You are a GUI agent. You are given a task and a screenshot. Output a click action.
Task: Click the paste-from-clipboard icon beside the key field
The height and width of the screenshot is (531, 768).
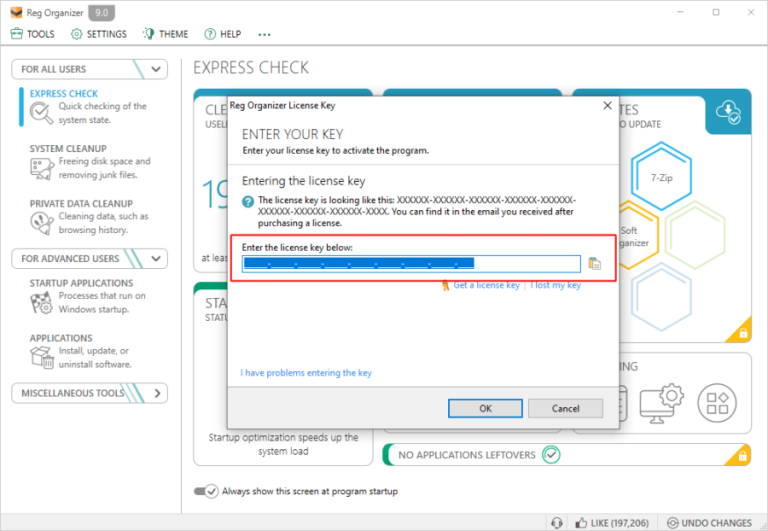[x=595, y=264]
